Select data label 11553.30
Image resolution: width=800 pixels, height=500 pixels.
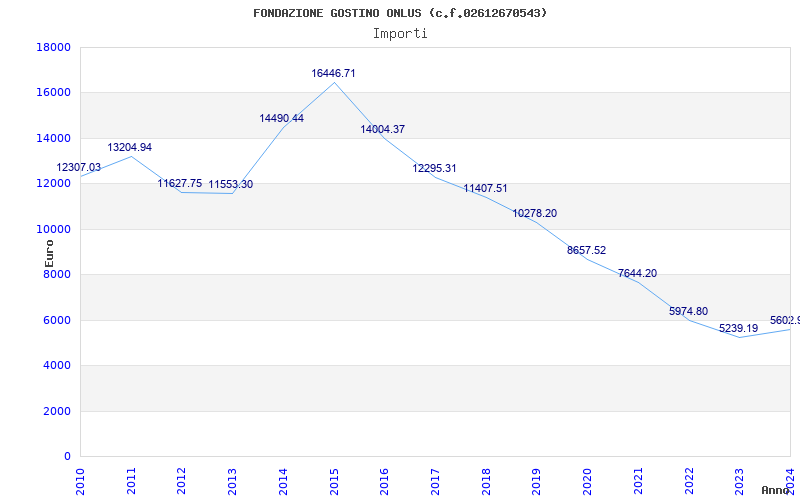(x=231, y=185)
